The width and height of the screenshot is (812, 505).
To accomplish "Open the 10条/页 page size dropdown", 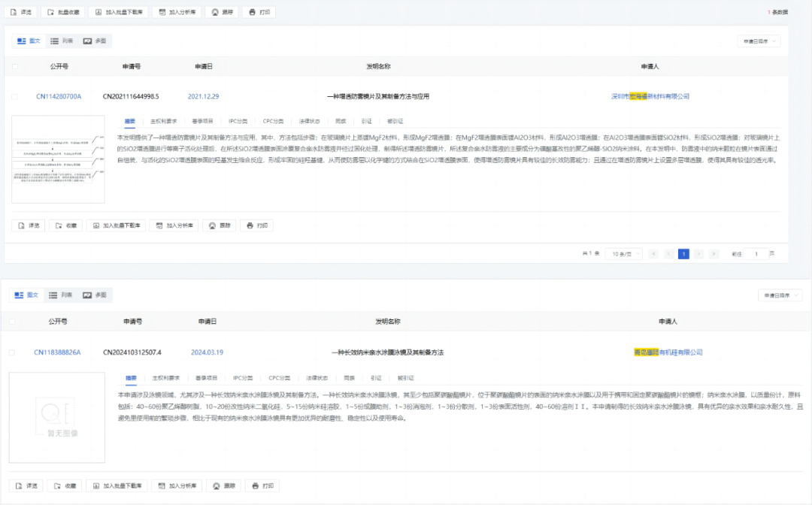I will pyautogui.click(x=624, y=253).
